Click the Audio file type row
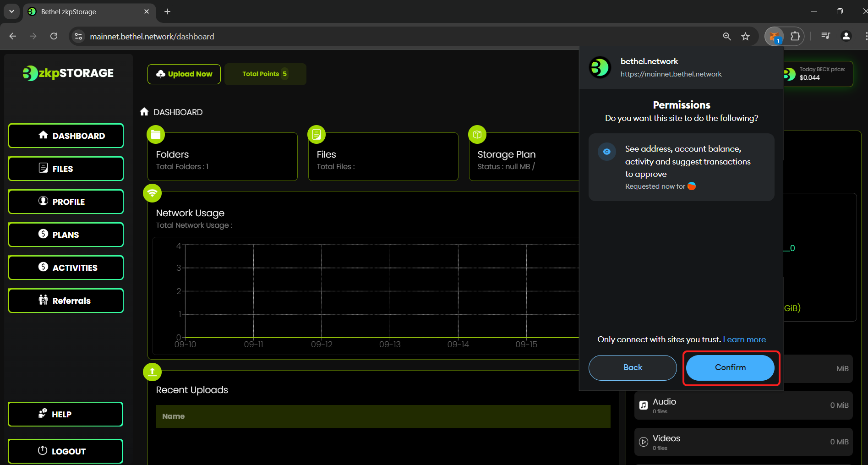This screenshot has height=465, width=868. point(743,405)
